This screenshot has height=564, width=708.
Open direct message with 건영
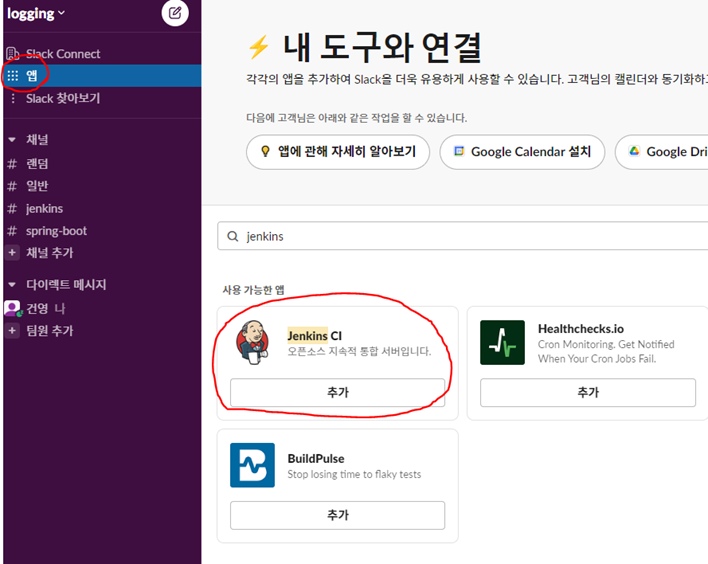pyautogui.click(x=102, y=308)
